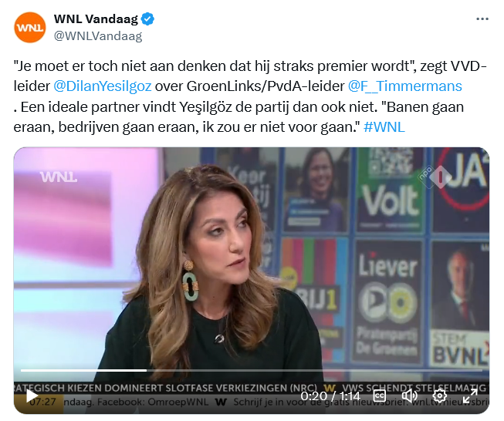This screenshot has width=504, height=421.
Task: Toggle closed captions with the CC button
Action: pos(380,396)
